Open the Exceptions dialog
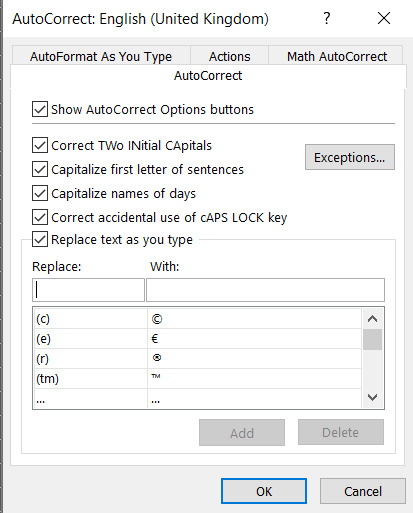 [x=350, y=157]
